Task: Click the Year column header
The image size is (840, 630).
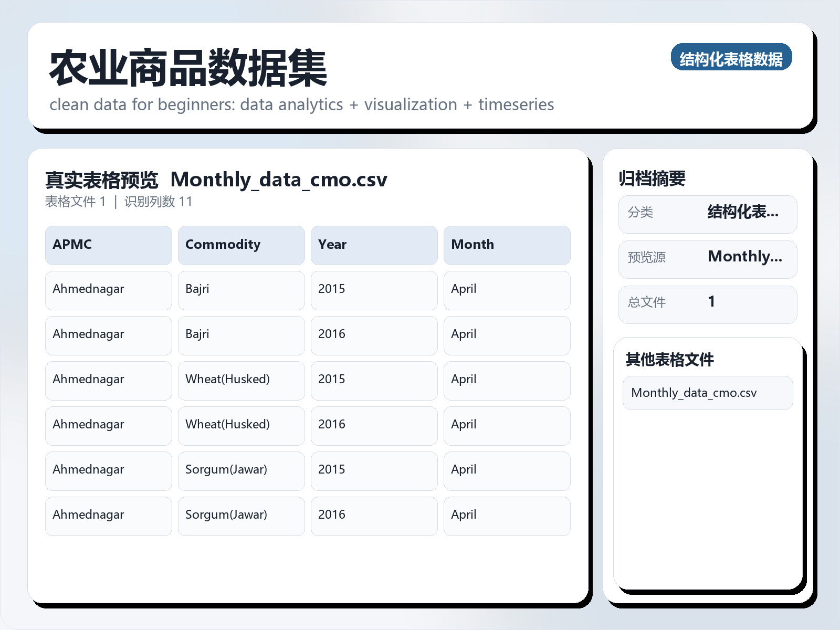Action: coord(374,245)
